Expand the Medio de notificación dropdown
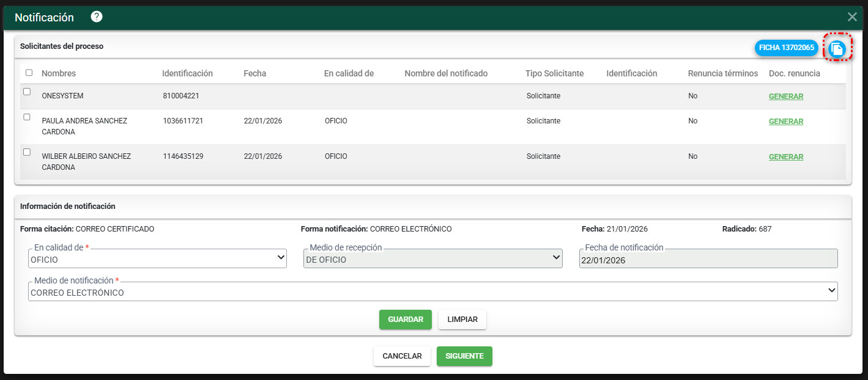Screen dimensions: 868x380 [432, 292]
